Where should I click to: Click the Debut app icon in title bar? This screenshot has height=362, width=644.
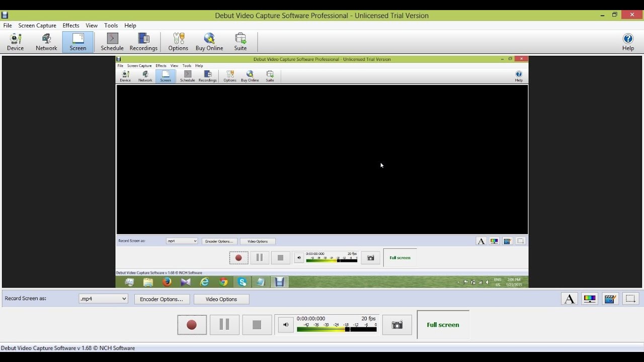click(5, 15)
